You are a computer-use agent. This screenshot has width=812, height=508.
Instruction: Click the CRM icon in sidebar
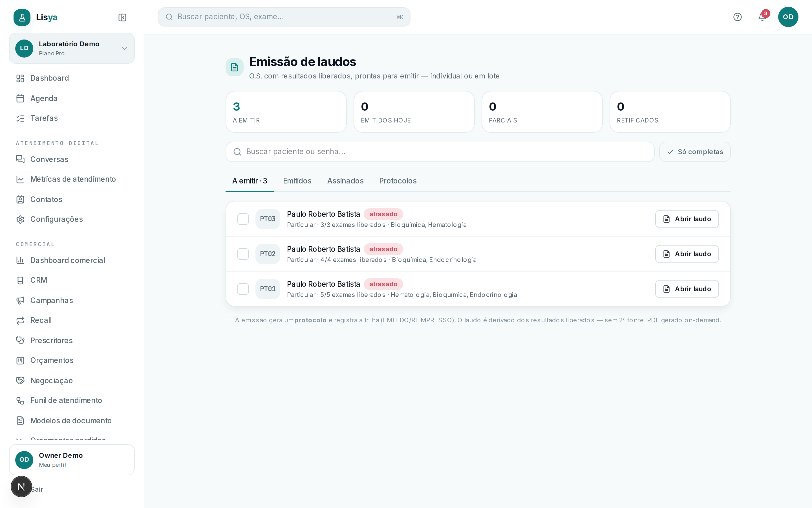click(20, 280)
